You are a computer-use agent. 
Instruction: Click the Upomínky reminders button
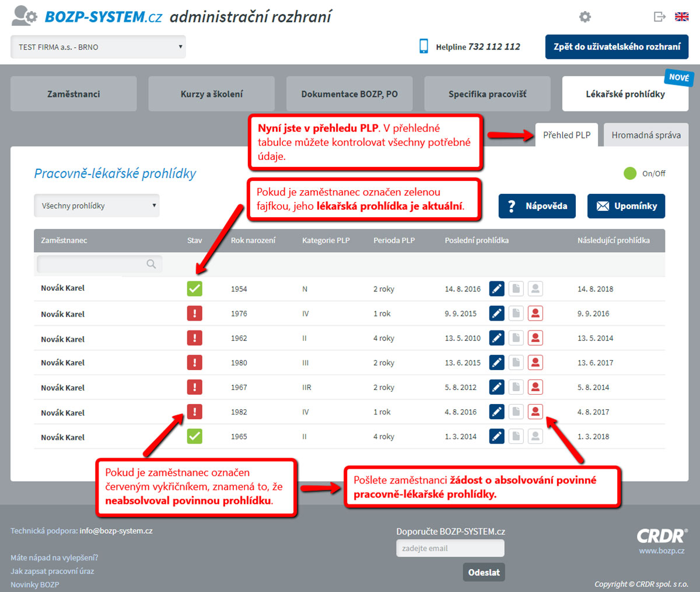pos(626,206)
